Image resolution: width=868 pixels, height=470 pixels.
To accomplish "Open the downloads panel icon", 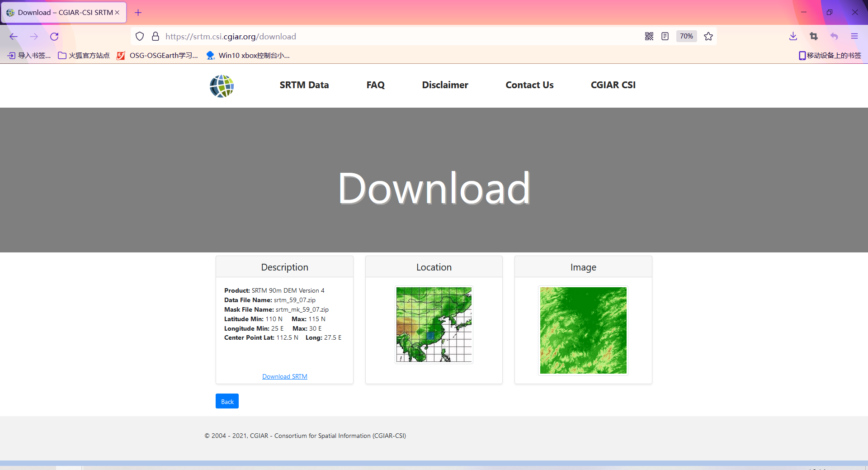I will point(793,36).
